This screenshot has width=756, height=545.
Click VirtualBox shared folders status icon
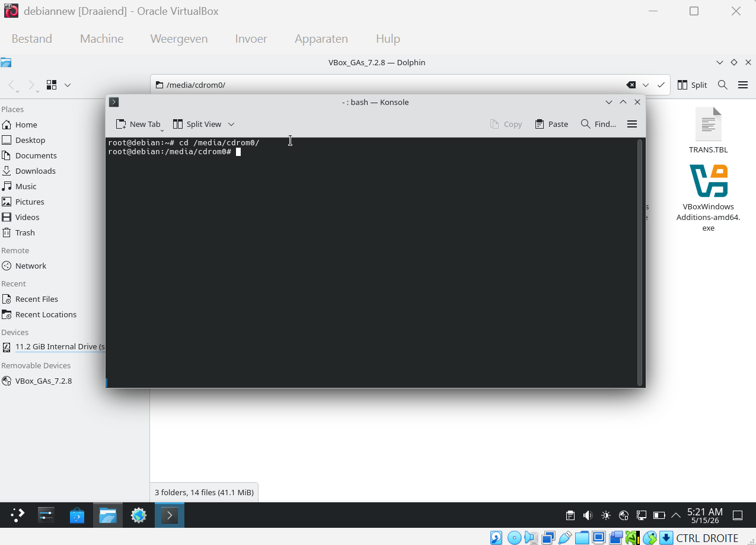pyautogui.click(x=582, y=538)
